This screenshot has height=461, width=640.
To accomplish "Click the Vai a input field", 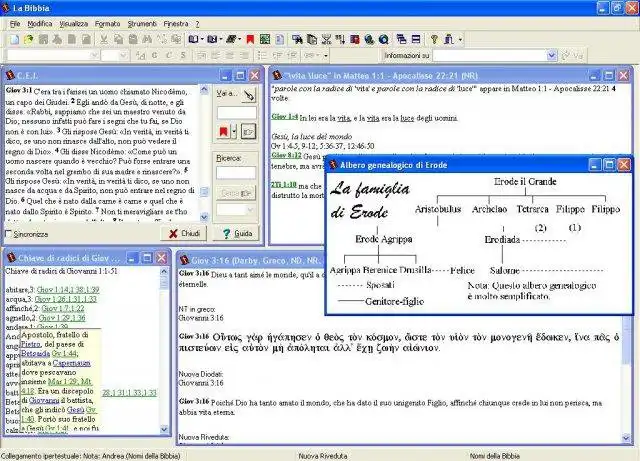I will pyautogui.click(x=236, y=113).
